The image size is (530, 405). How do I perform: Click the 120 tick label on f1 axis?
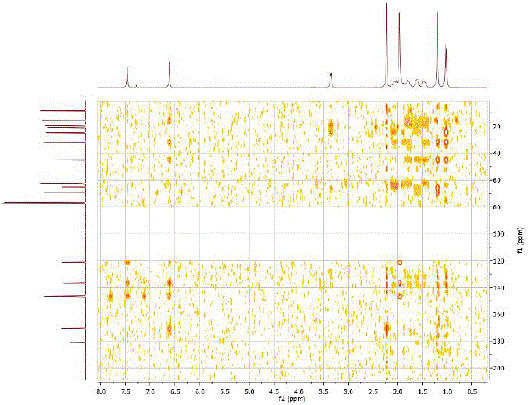(x=500, y=261)
